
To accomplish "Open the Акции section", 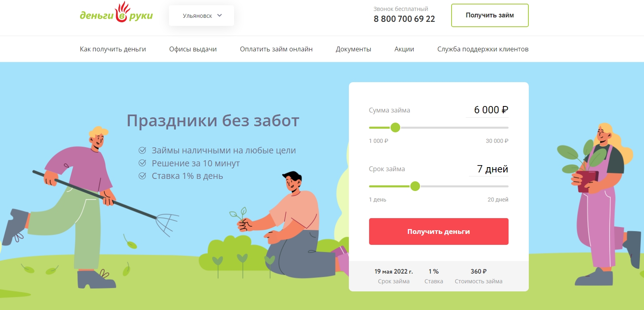I will click(404, 49).
